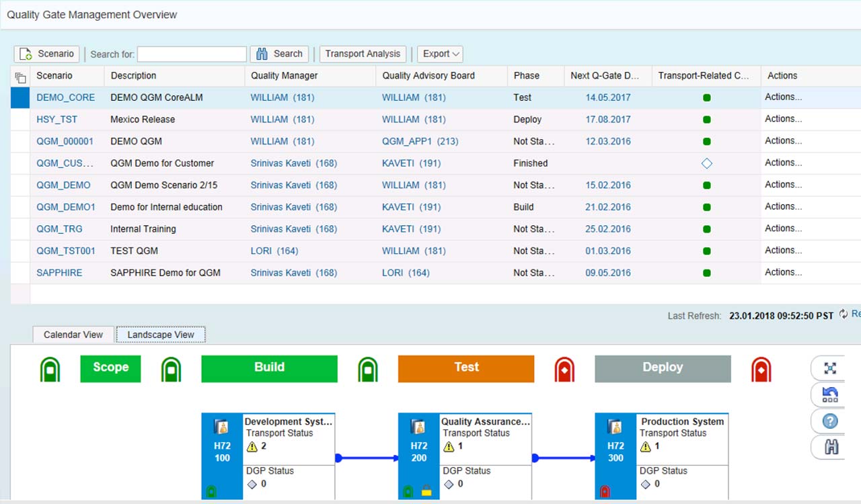This screenshot has height=504, width=861.
Task: Click the Transport Analysis button
Action: [363, 54]
